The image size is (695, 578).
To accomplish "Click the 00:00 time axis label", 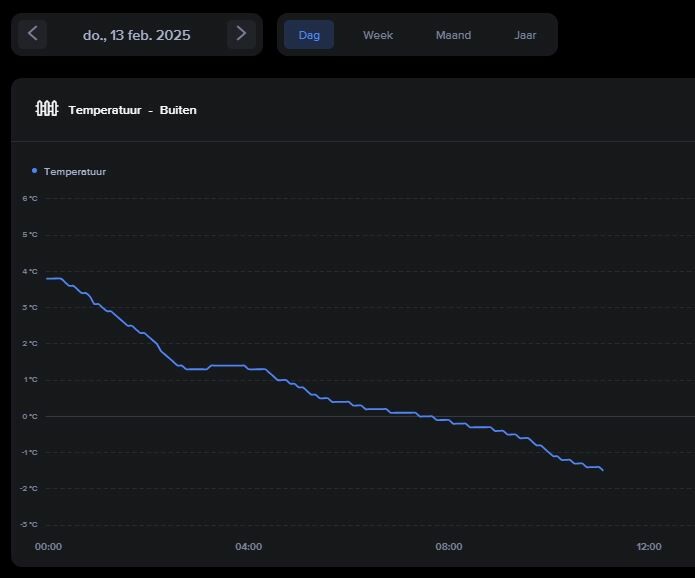I will pyautogui.click(x=48, y=547).
